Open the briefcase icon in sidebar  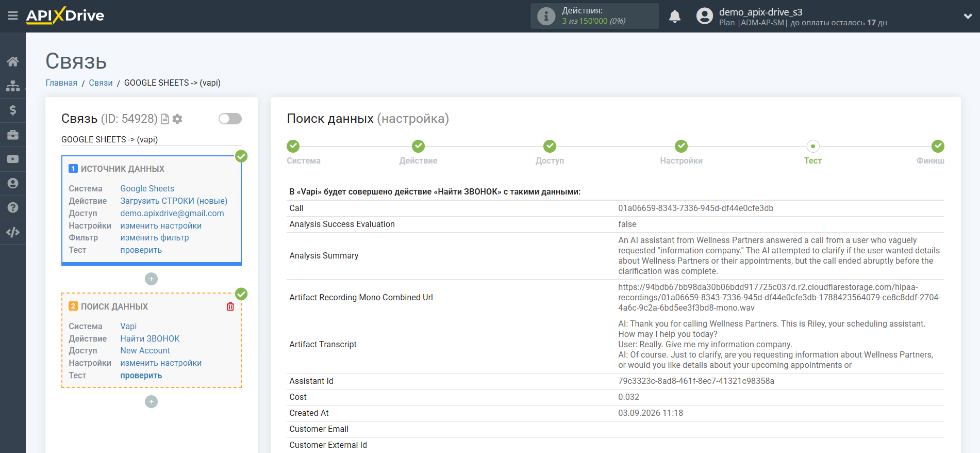coord(13,135)
